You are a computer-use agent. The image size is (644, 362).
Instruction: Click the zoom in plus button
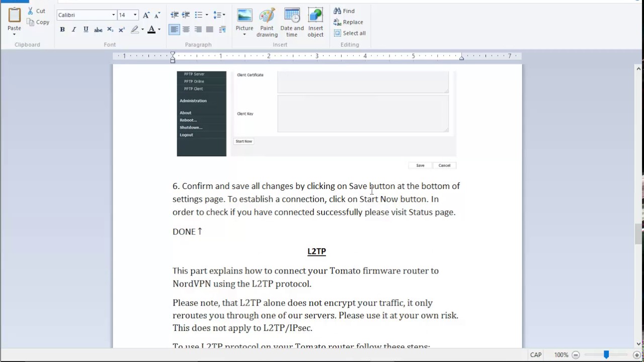tap(637, 355)
